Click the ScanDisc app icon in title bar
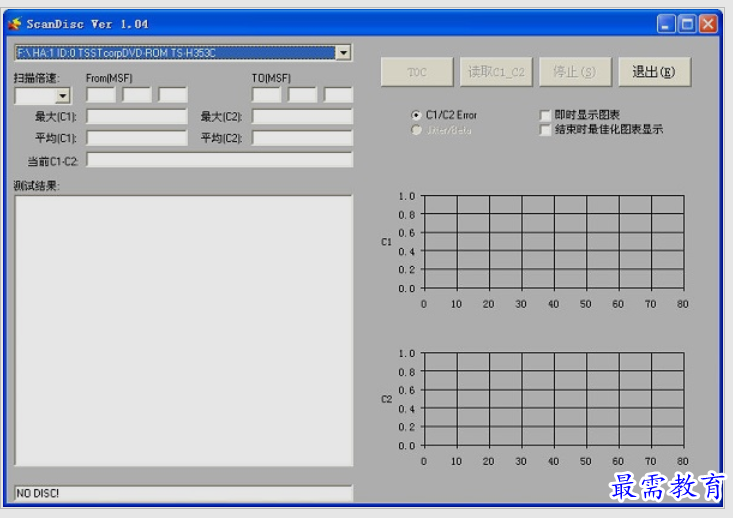 point(15,23)
